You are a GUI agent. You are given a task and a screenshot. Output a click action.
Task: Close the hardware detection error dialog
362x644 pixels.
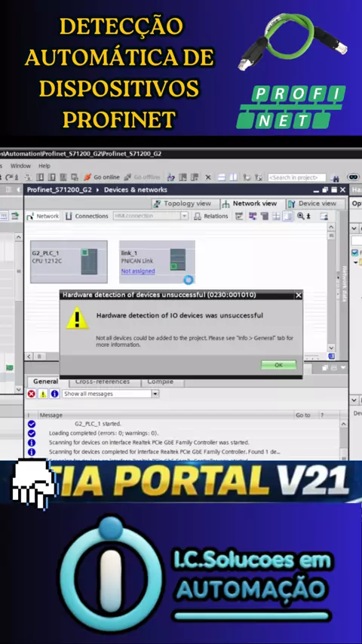(299, 295)
